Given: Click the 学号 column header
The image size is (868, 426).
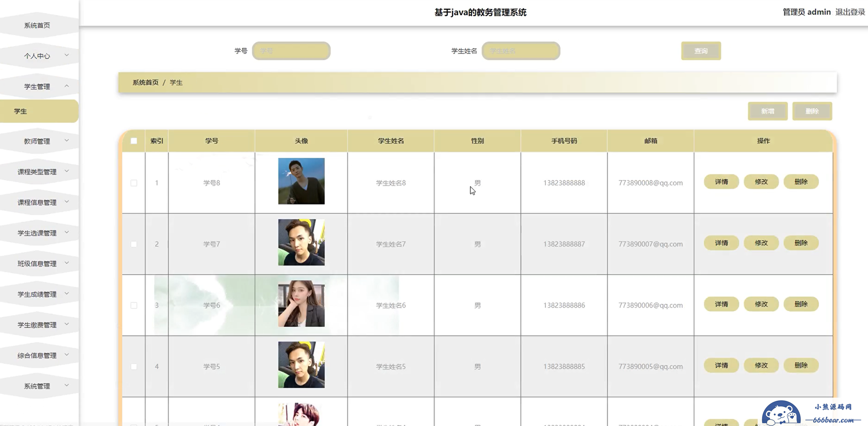Looking at the screenshot, I should 212,141.
